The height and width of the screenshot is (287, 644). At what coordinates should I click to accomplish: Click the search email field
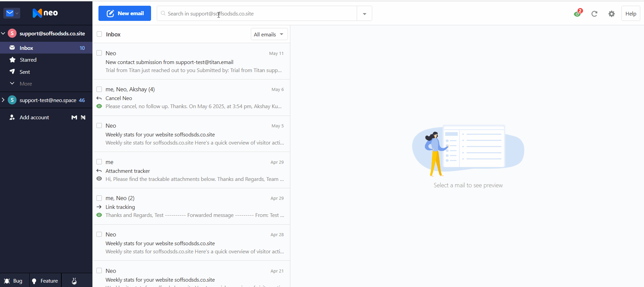click(257, 13)
